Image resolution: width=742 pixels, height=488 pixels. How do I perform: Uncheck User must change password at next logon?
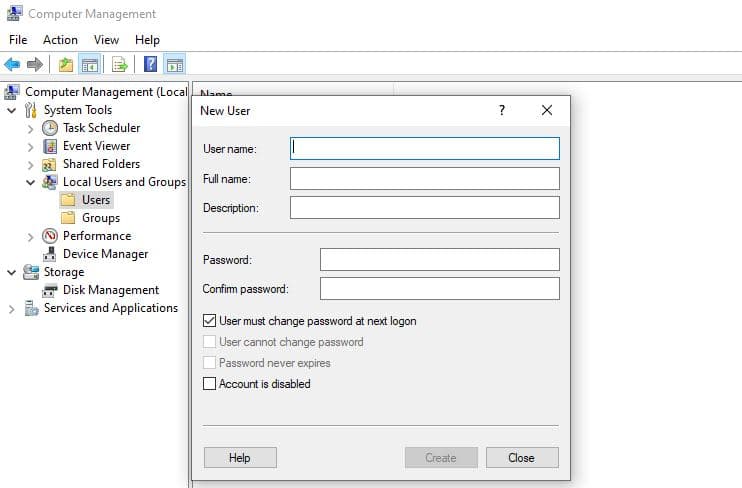(x=210, y=321)
